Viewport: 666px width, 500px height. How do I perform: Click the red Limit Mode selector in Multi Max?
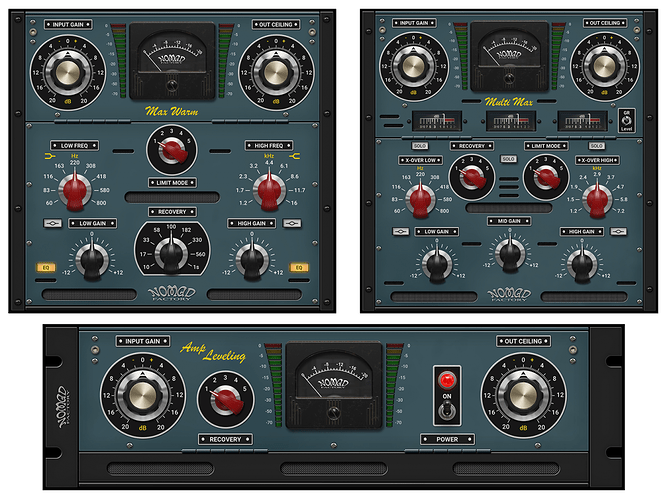click(x=546, y=177)
